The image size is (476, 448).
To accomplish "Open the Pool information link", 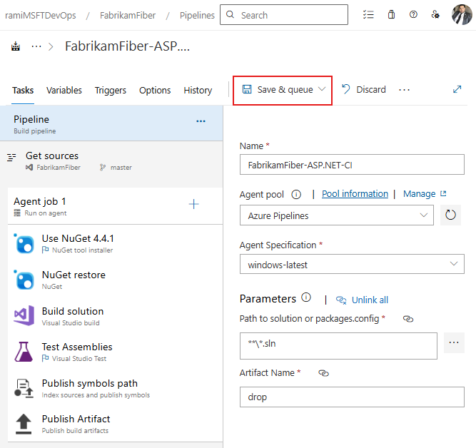I will click(355, 193).
